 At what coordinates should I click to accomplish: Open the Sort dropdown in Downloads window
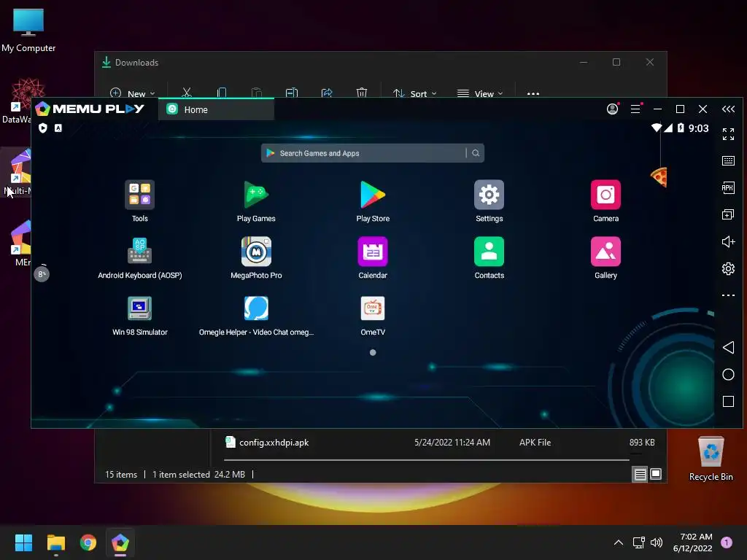tap(414, 93)
